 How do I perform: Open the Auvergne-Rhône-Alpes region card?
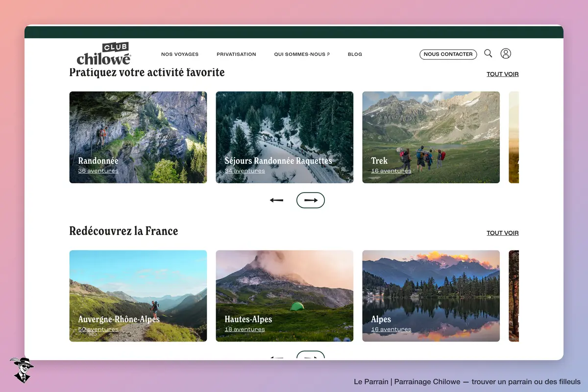pos(138,296)
